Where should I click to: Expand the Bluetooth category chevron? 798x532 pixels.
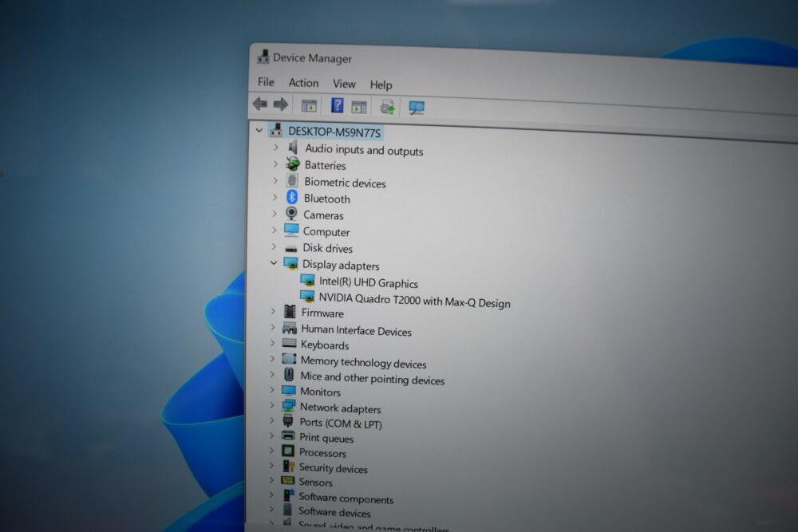(x=275, y=197)
